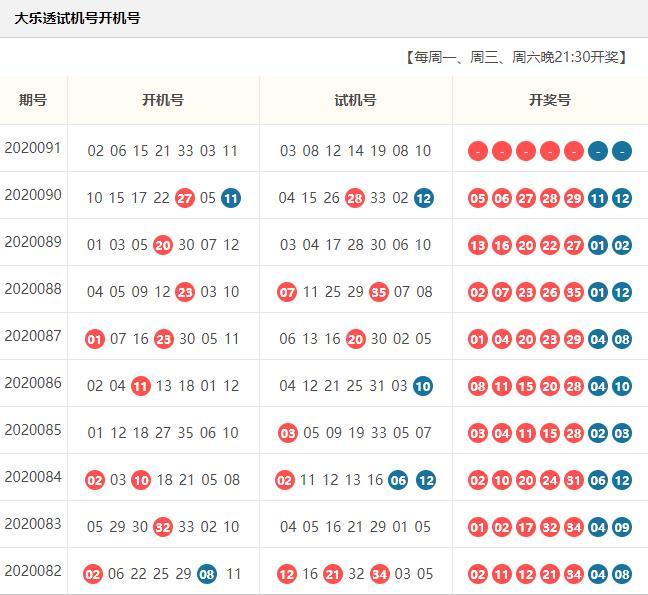The height and width of the screenshot is (595, 648).
Task: Click red ball 13 in 2020089 开奖号
Action: click(478, 246)
